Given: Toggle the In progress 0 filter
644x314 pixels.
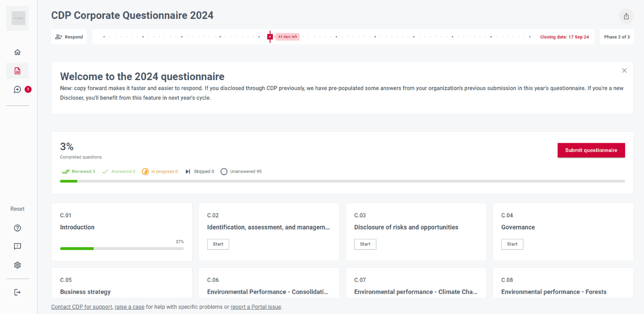Looking at the screenshot, I should coord(160,171).
